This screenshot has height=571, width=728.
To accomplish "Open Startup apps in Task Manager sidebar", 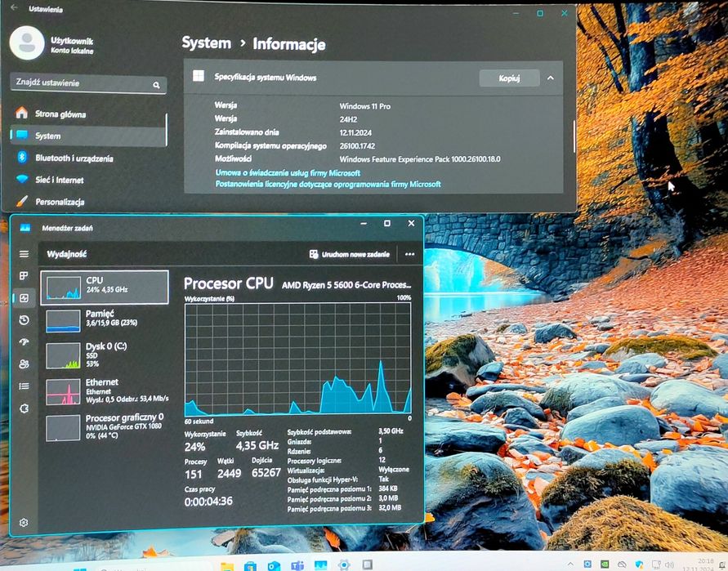I will [25, 342].
